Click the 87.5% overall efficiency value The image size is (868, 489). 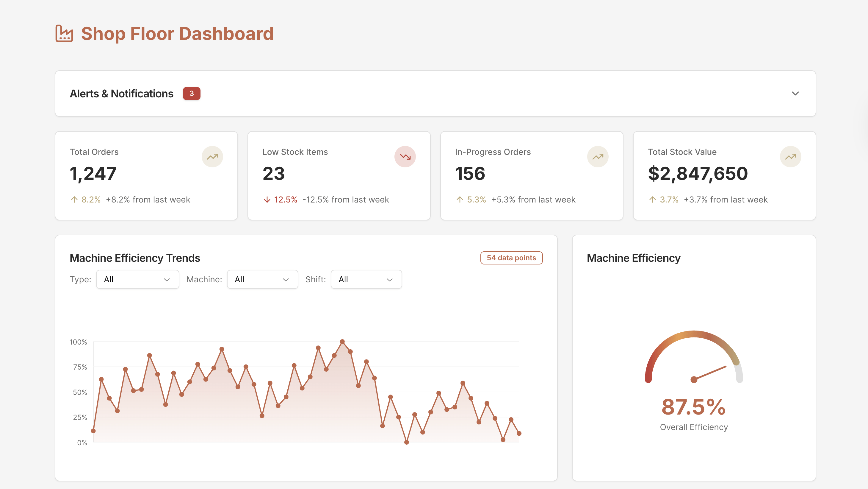tap(693, 407)
